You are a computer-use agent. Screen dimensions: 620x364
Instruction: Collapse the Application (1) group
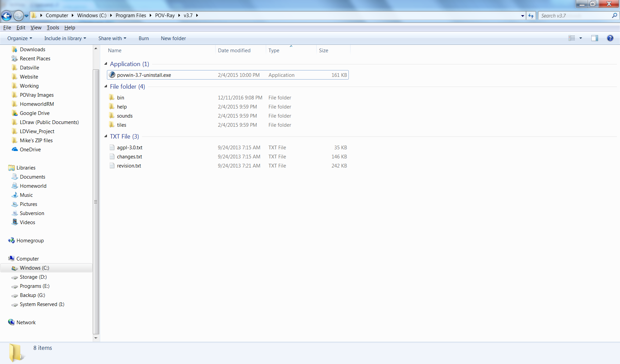(x=106, y=64)
